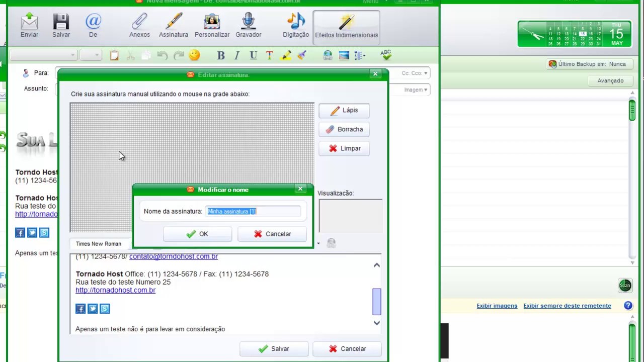Close the Modificar o nome dialog
This screenshot has width=644, height=362.
pyautogui.click(x=300, y=189)
